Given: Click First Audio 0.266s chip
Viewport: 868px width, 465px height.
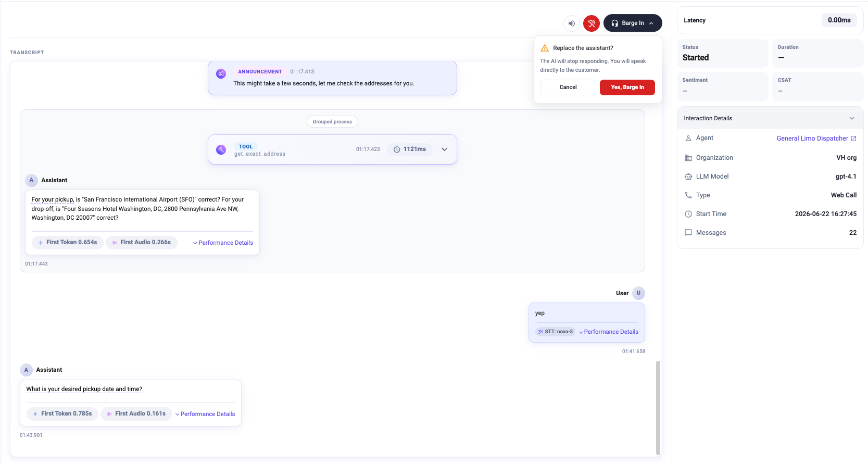Looking at the screenshot, I should point(142,243).
